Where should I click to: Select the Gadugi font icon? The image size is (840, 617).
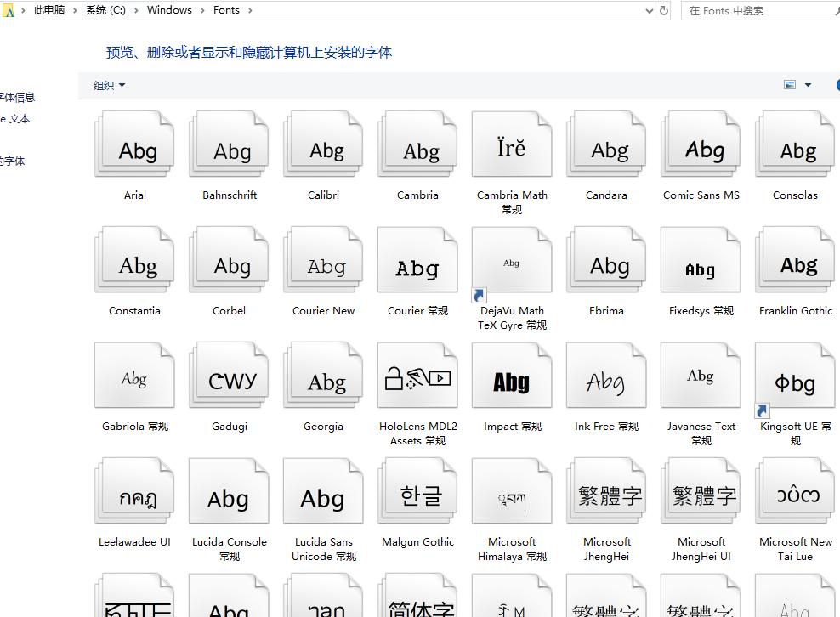coord(230,375)
